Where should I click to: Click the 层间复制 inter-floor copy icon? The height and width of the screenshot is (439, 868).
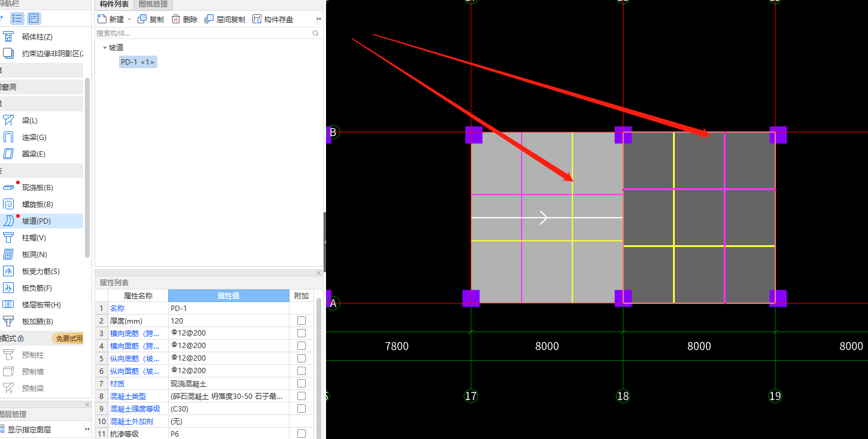coord(209,19)
